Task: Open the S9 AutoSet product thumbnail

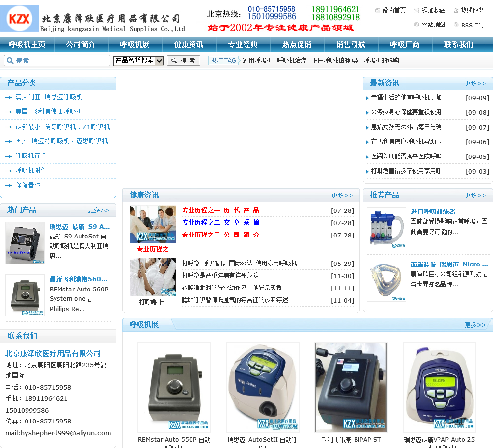Action: click(25, 242)
